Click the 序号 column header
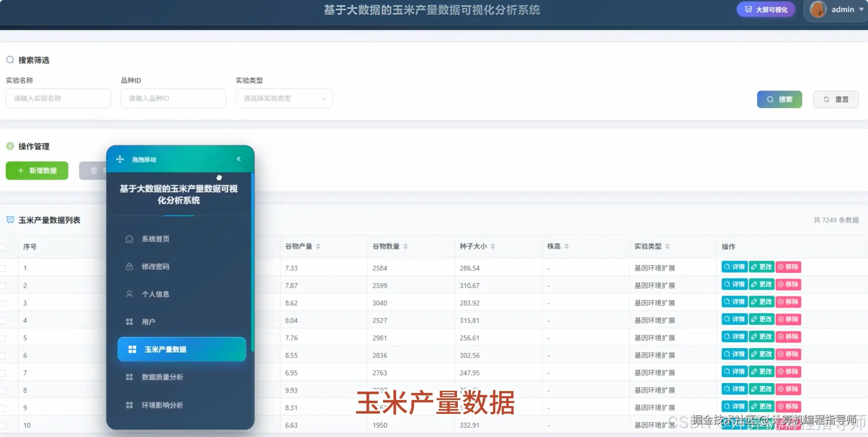 pos(30,247)
